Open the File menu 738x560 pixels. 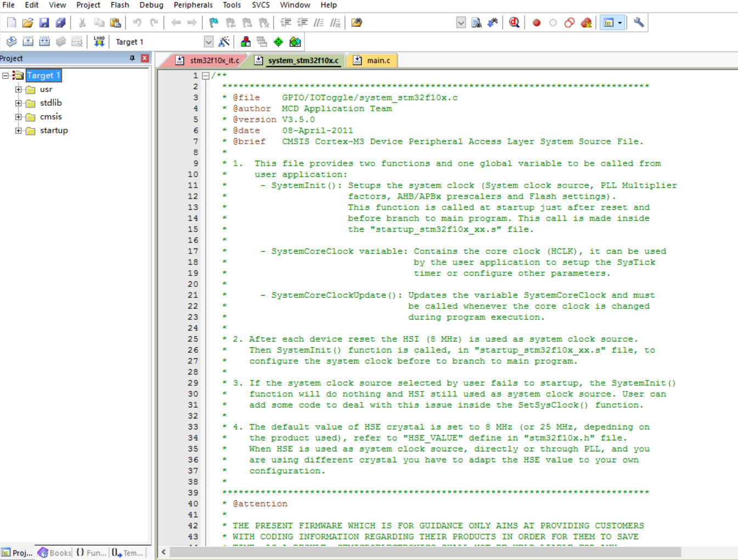(8, 5)
